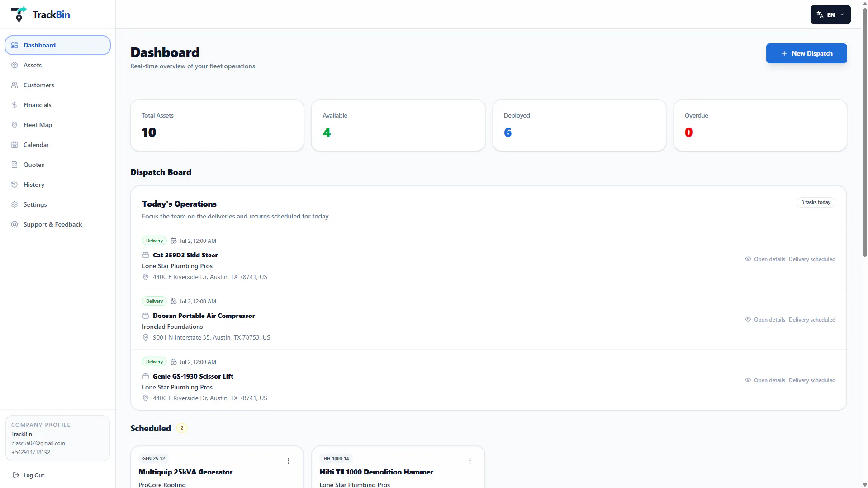Click Delivery tag on Genie Scissor Lift row
This screenshot has height=488, width=868.
pos(154,362)
